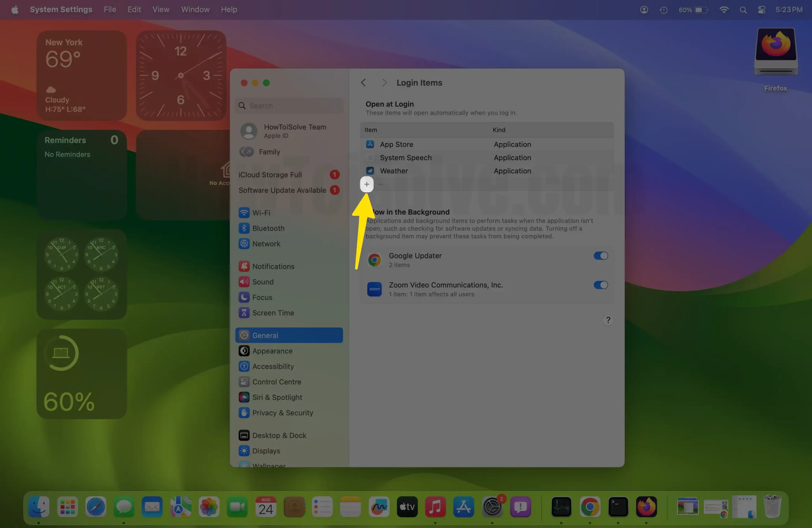This screenshot has width=812, height=528.
Task: Select Siri & Spotlight in sidebar
Action: coord(289,397)
